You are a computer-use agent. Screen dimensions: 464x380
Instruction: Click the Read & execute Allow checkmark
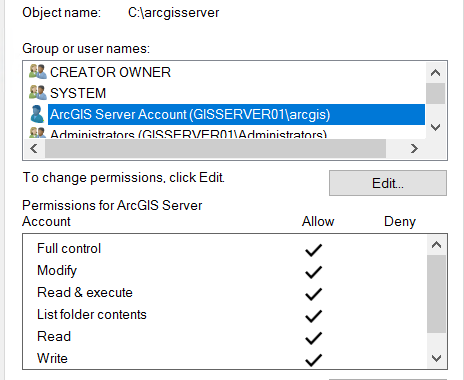click(x=314, y=294)
